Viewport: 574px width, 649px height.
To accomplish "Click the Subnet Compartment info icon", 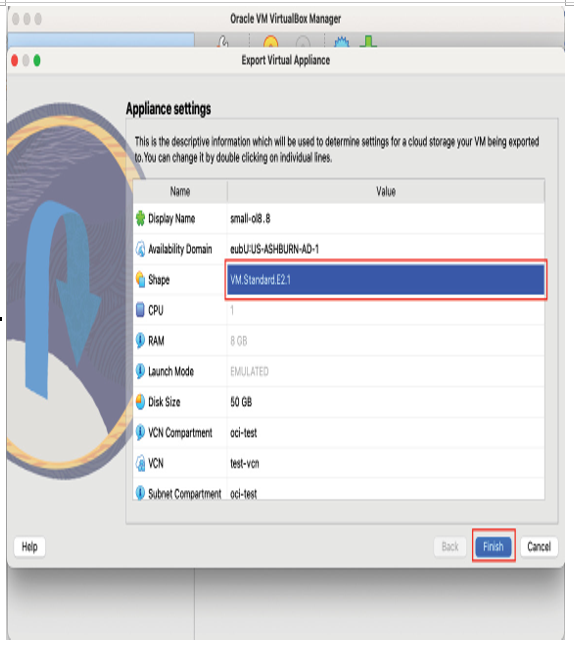I will pos(140,493).
